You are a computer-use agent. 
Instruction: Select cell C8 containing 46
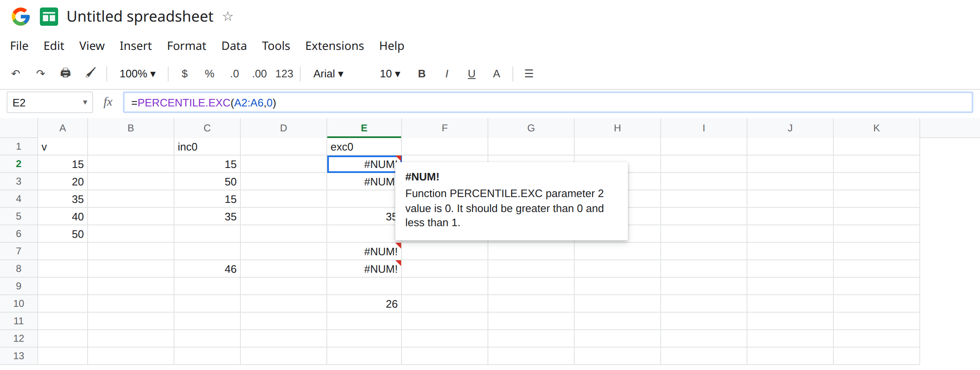click(x=207, y=269)
